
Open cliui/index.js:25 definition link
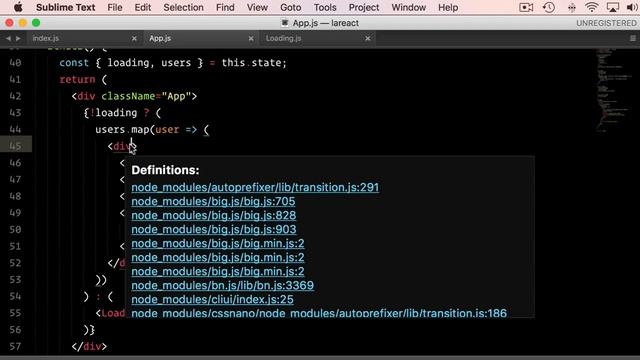(212, 299)
